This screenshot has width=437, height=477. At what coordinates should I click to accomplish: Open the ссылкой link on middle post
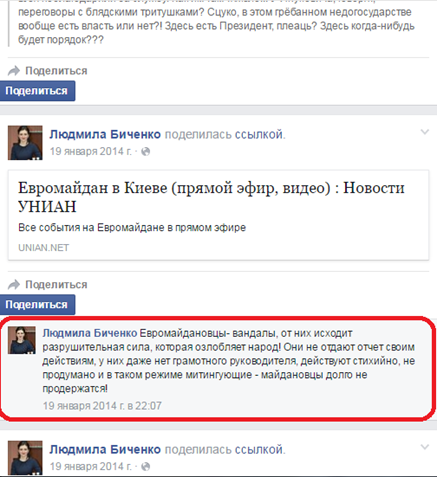(260, 135)
